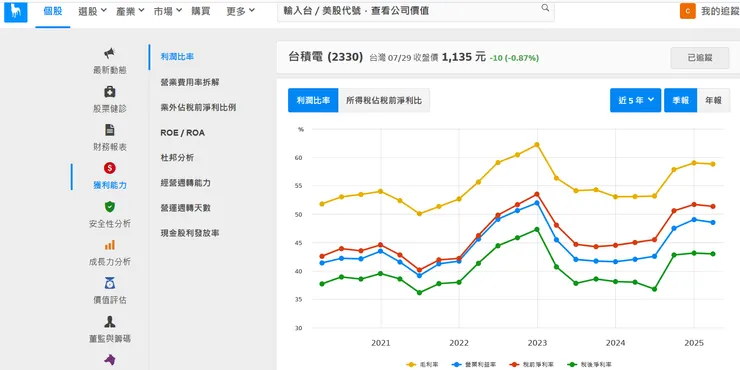The height and width of the screenshot is (370, 740).
Task: Open the orange user avatar
Action: (688, 11)
